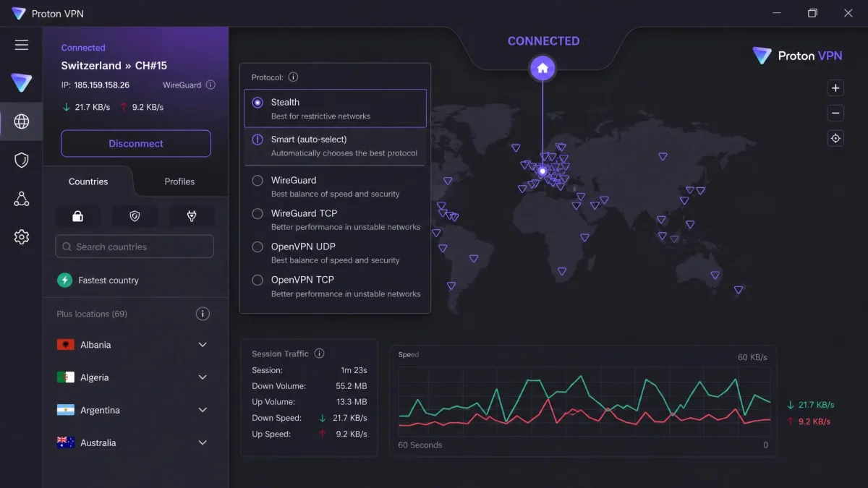868x488 pixels.
Task: Switch to the Countries tab
Action: pos(88,181)
